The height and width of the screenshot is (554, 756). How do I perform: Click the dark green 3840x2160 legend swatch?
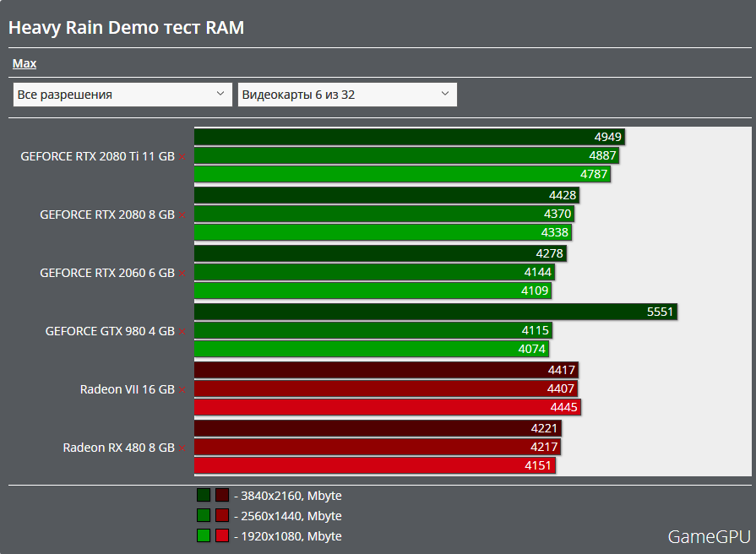204,495
